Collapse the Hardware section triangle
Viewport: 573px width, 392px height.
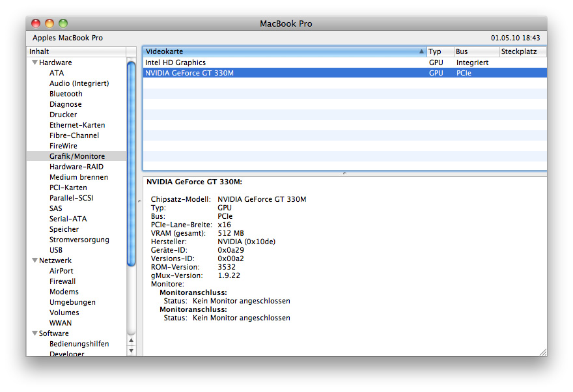pyautogui.click(x=35, y=63)
